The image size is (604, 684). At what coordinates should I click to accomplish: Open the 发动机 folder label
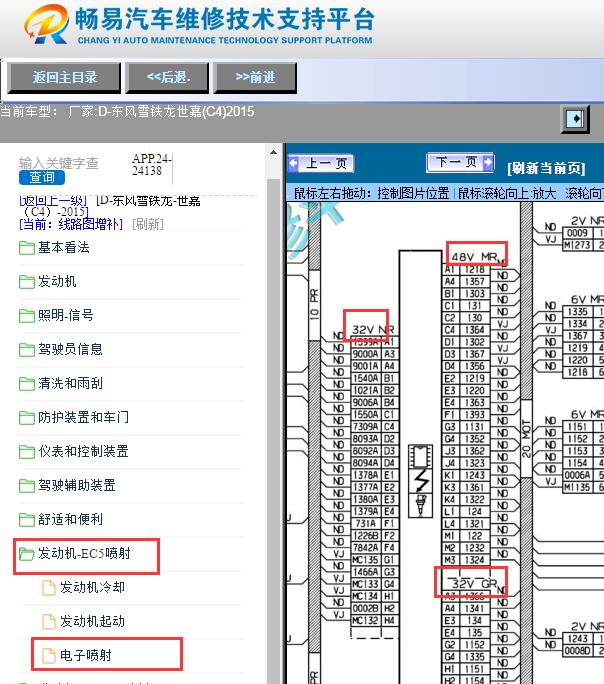[57, 281]
